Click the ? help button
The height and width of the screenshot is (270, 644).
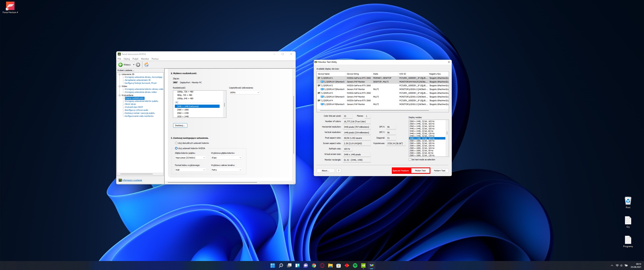pyautogui.click(x=338, y=171)
